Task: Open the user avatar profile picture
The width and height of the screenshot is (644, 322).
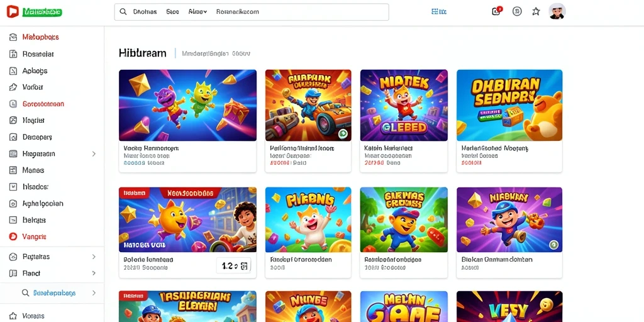Action: click(557, 11)
